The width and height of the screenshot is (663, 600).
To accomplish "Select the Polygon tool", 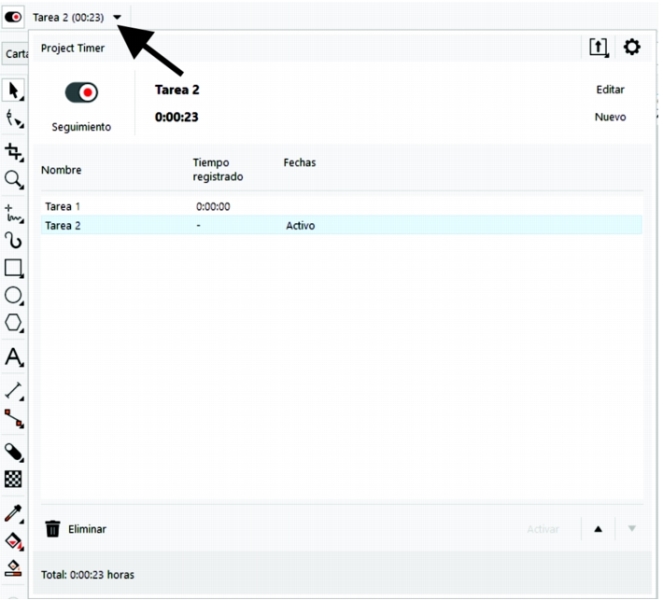I will coord(14,323).
